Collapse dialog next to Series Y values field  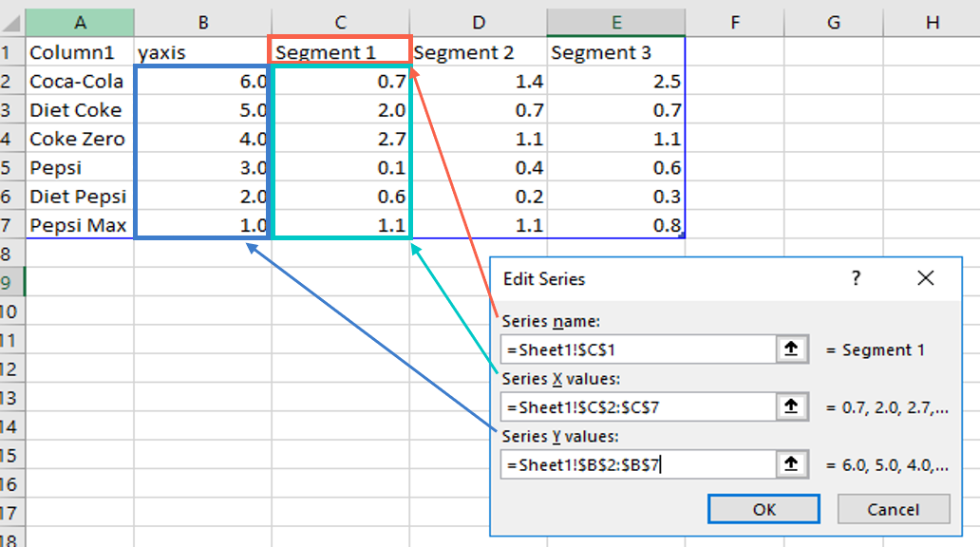click(792, 464)
